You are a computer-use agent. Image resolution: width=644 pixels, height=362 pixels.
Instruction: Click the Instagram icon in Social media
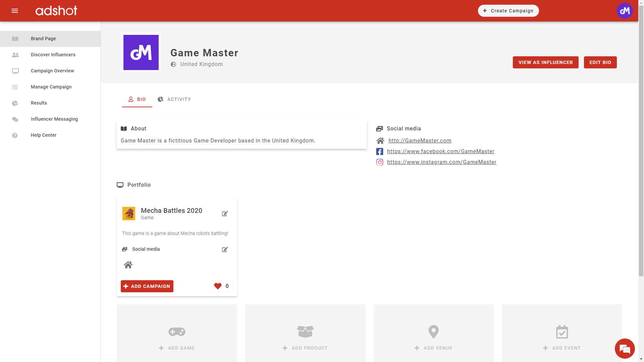[380, 162]
